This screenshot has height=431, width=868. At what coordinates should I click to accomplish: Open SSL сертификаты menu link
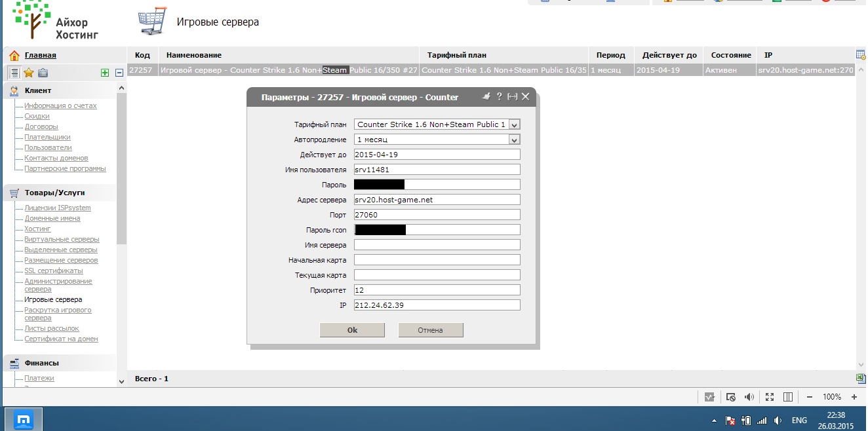pyautogui.click(x=54, y=271)
